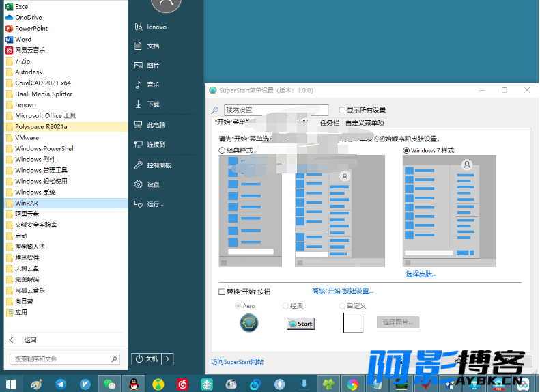Switch to the 自定义菜单项 tab

click(x=365, y=123)
